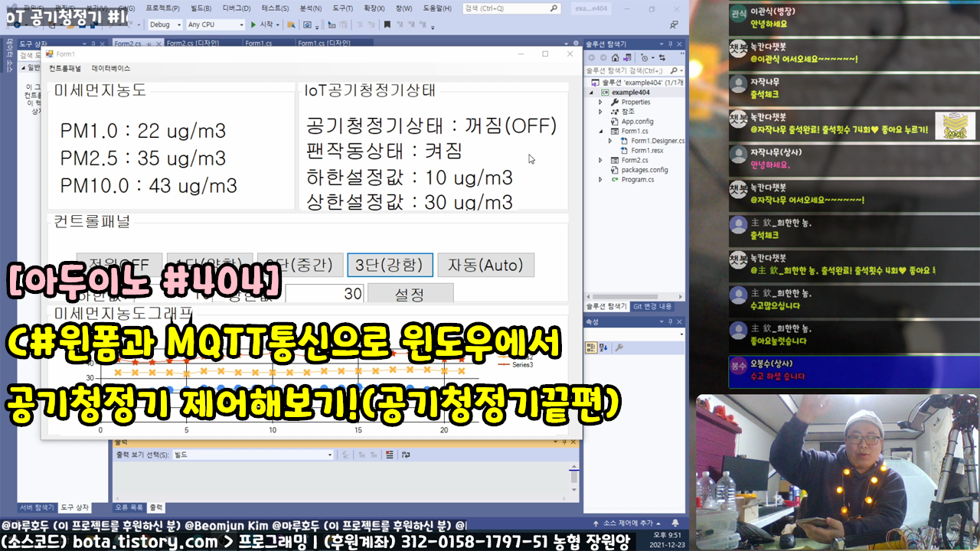Open the Any CPU platform dropdown
Image resolution: width=980 pixels, height=551 pixels.
(x=214, y=24)
